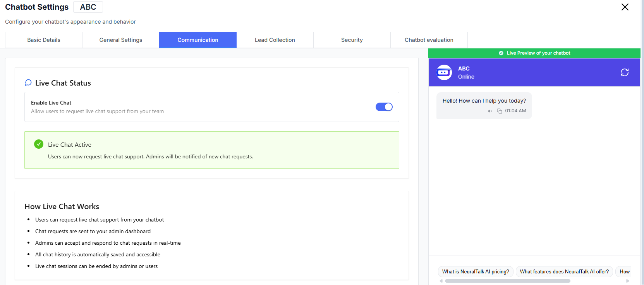
Task: Click 'What is NeuralTalk AI pricing?' suggestion
Action: (x=476, y=271)
